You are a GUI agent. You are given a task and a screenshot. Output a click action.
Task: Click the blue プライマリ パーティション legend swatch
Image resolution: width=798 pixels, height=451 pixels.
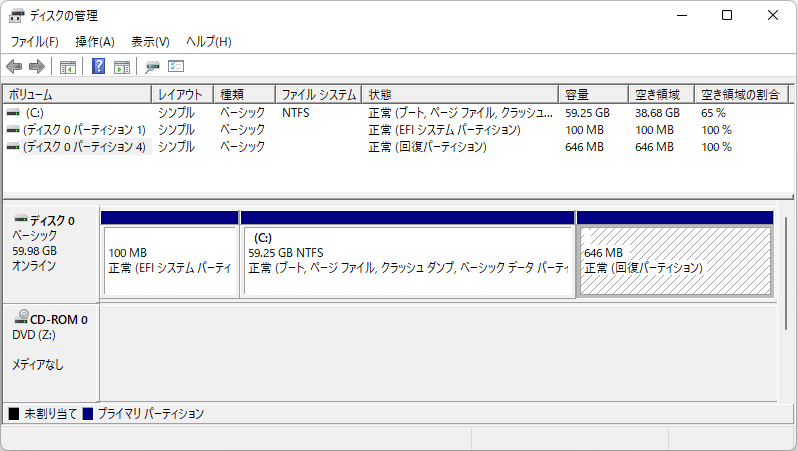click(88, 414)
